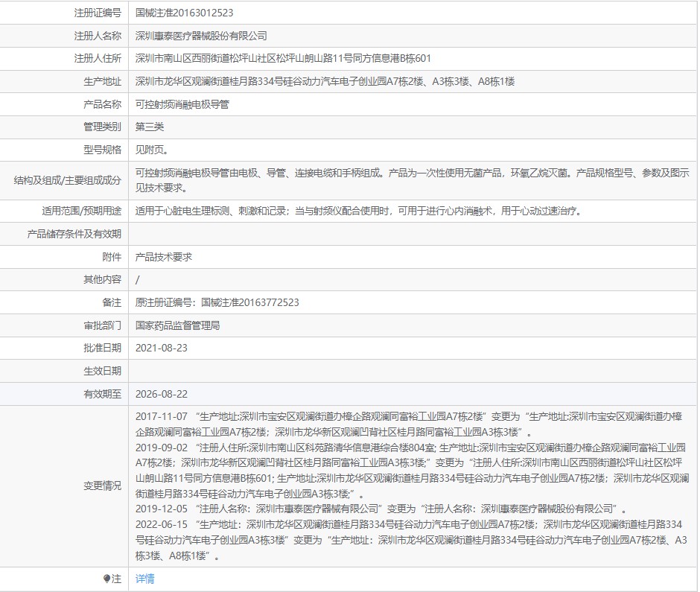Select registration number 国械注准20163012523

coord(185,13)
